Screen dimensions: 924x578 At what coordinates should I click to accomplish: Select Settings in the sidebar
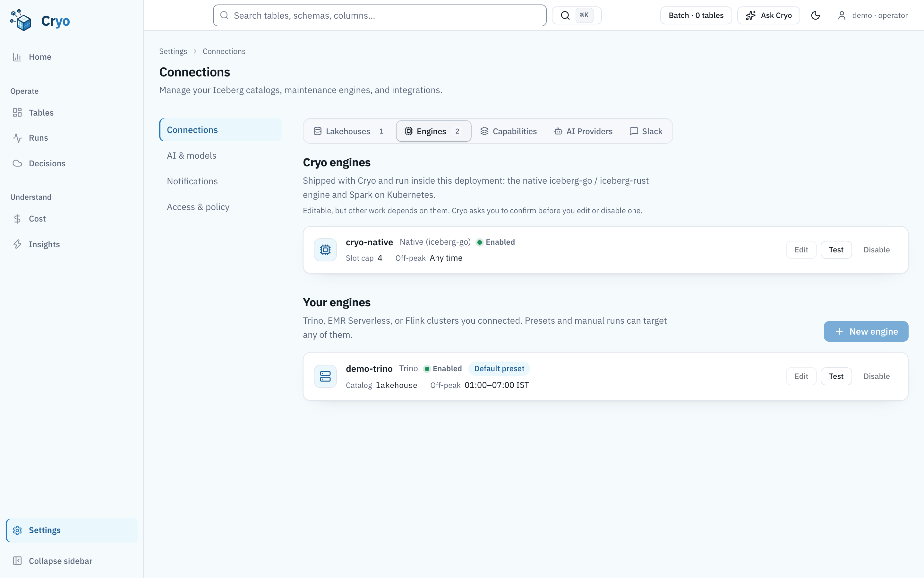point(72,530)
